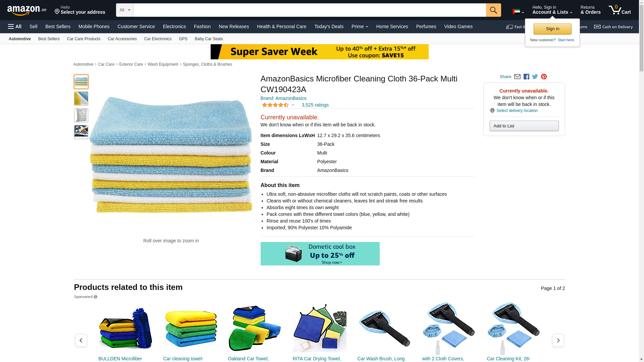Image resolution: width=644 pixels, height=362 pixels.
Task: Share product on Twitter icon
Action: [535, 77]
